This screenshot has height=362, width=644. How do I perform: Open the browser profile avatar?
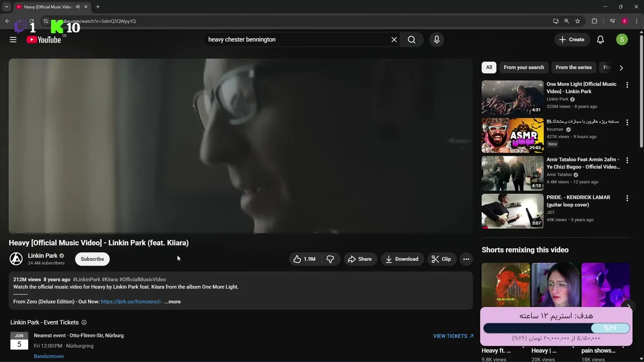624,21
